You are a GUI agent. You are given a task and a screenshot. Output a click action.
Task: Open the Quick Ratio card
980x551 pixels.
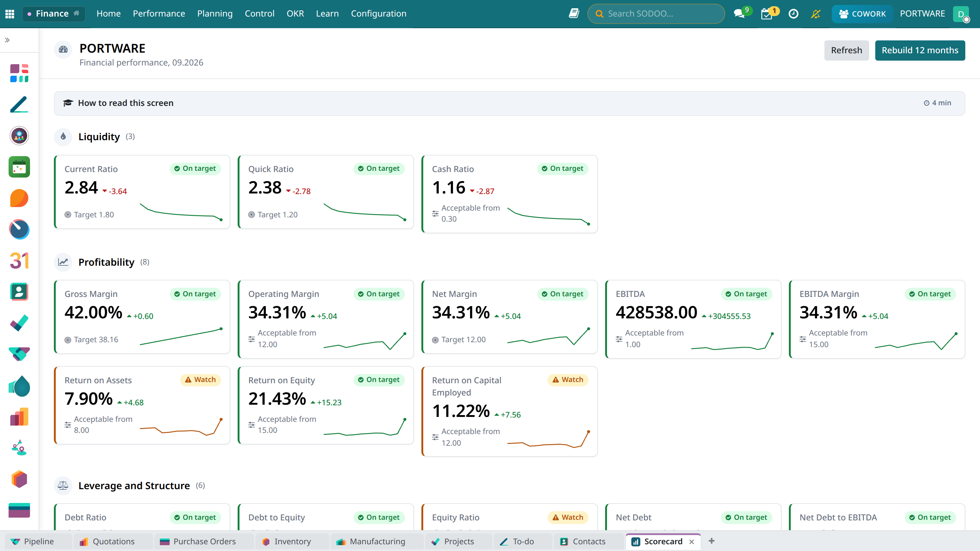click(326, 192)
